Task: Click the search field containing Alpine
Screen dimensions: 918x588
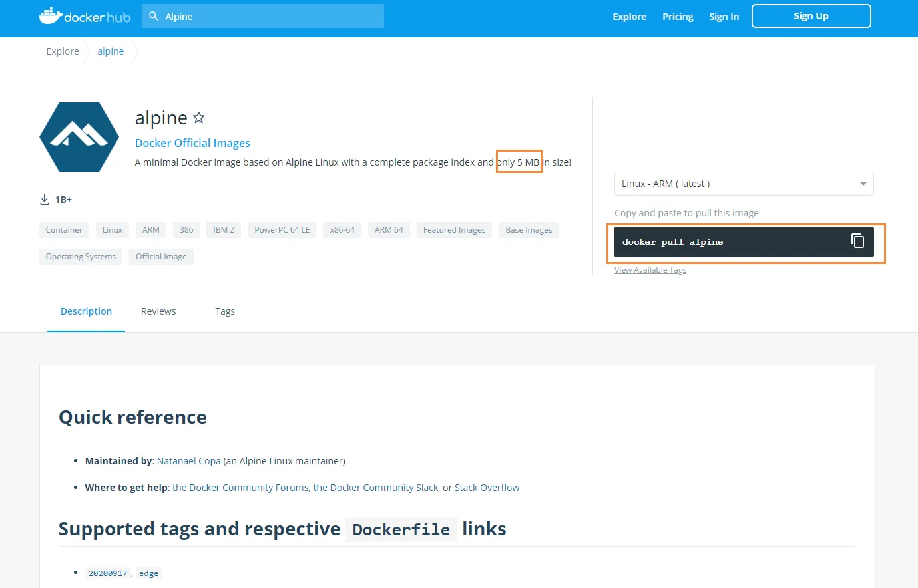Action: pos(266,16)
